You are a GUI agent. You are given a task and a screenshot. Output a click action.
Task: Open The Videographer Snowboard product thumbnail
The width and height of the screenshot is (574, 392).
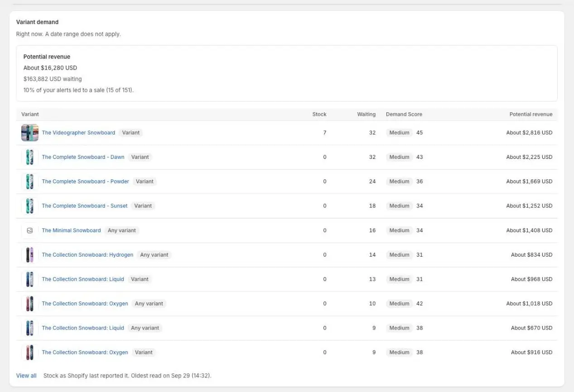pos(30,133)
